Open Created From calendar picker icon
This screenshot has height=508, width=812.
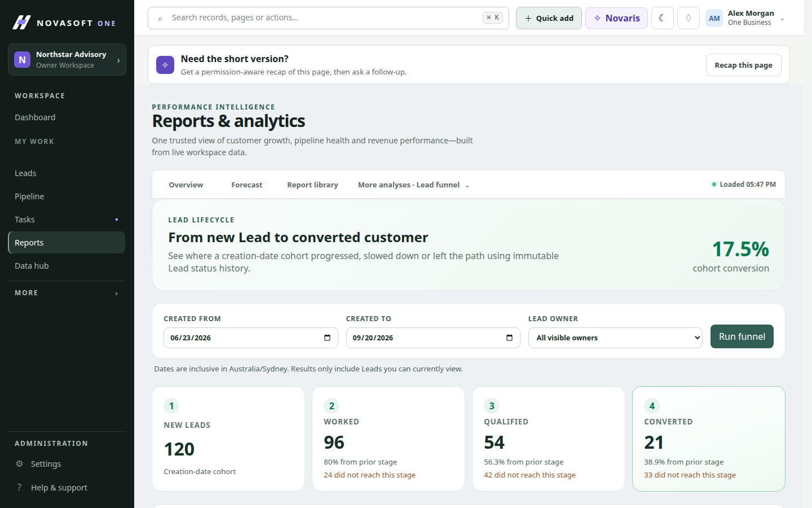327,338
